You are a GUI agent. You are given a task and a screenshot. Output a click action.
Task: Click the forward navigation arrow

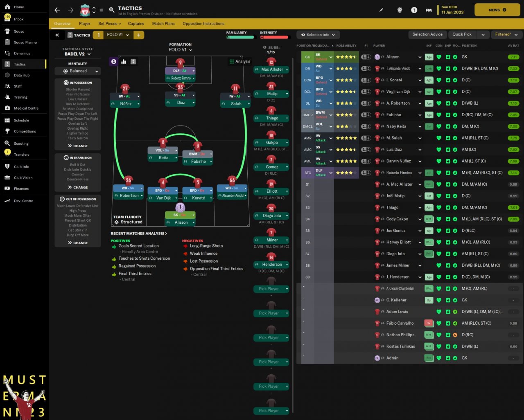(71, 10)
